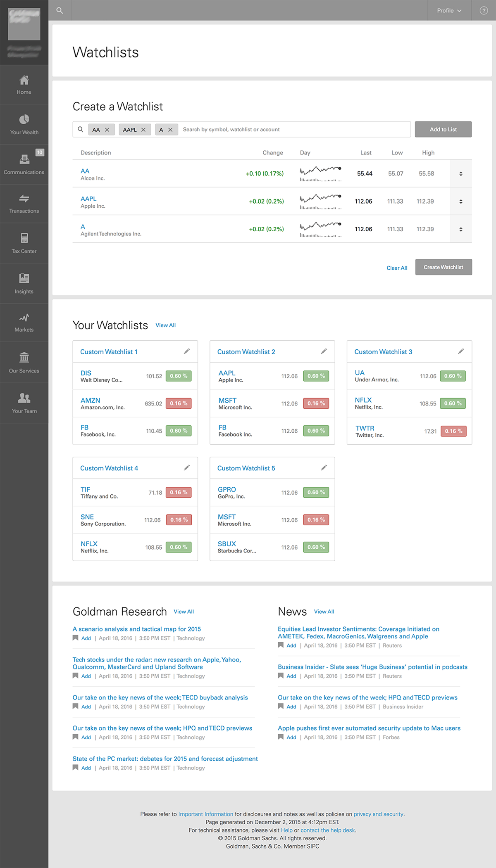Viewport: 496px width, 868px height.
Task: Open Your Team in the sidebar
Action: [x=24, y=403]
